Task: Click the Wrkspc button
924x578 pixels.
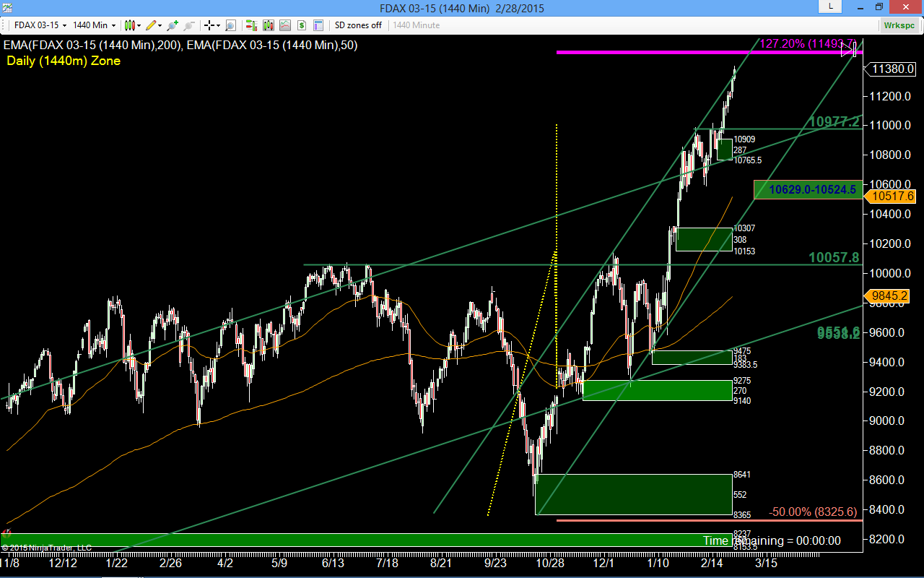Action: [x=899, y=25]
